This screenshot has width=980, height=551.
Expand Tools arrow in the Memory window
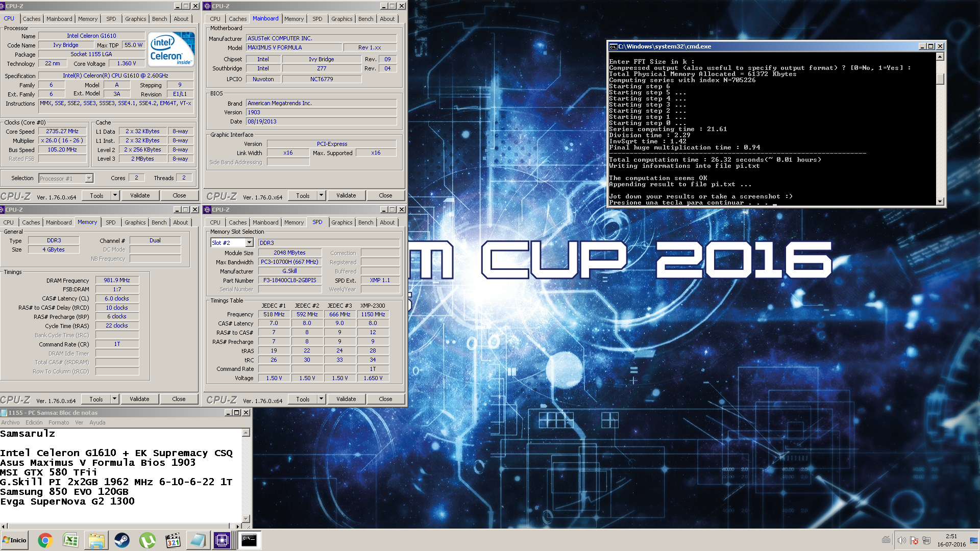[114, 399]
